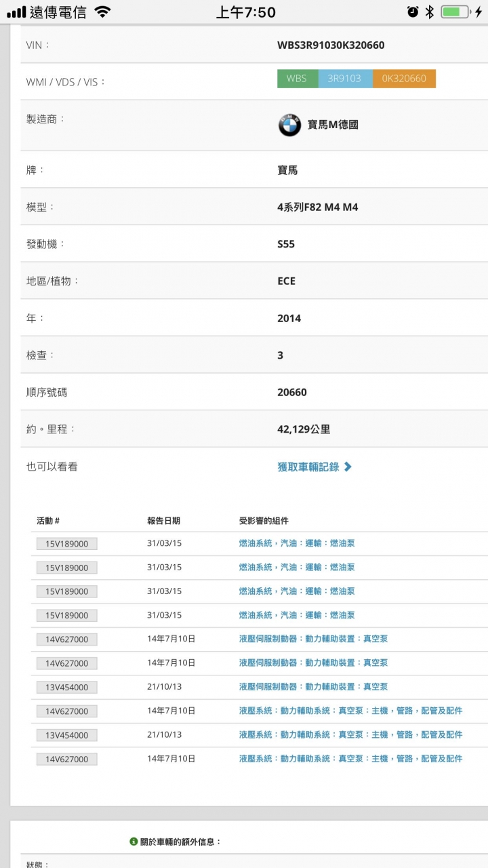
Task: Click the 報告日期 column header
Action: coord(163,521)
